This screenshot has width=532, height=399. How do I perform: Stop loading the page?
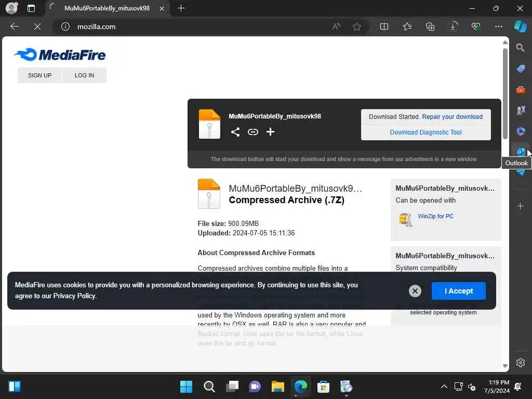coord(37,26)
